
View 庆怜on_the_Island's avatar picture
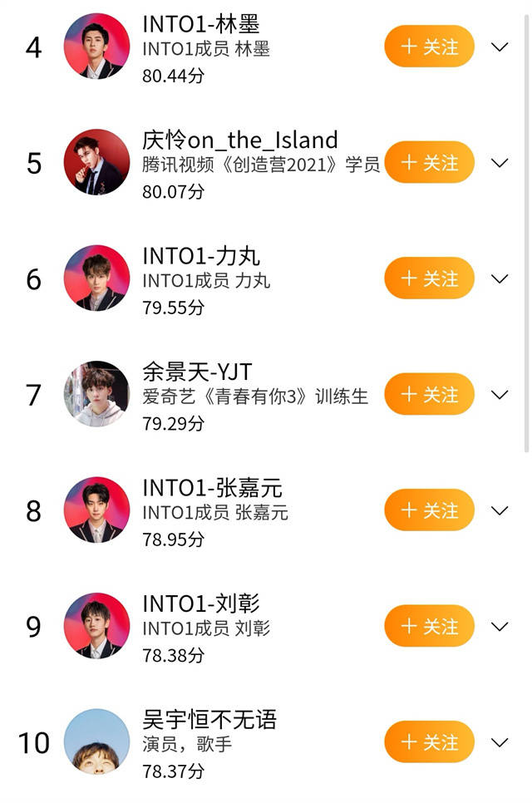click(97, 162)
